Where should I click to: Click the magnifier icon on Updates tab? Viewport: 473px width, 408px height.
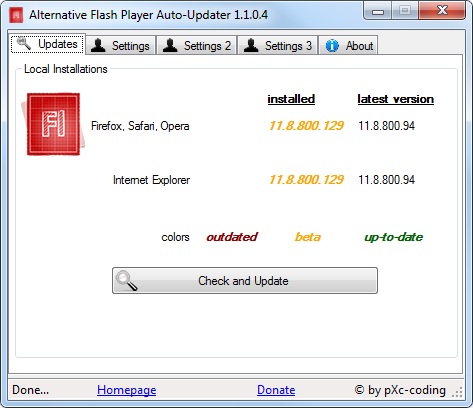pos(24,44)
